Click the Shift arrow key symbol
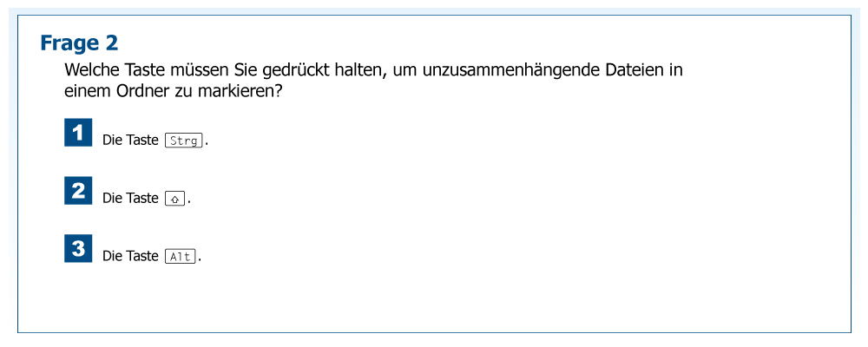The image size is (868, 347). click(174, 199)
